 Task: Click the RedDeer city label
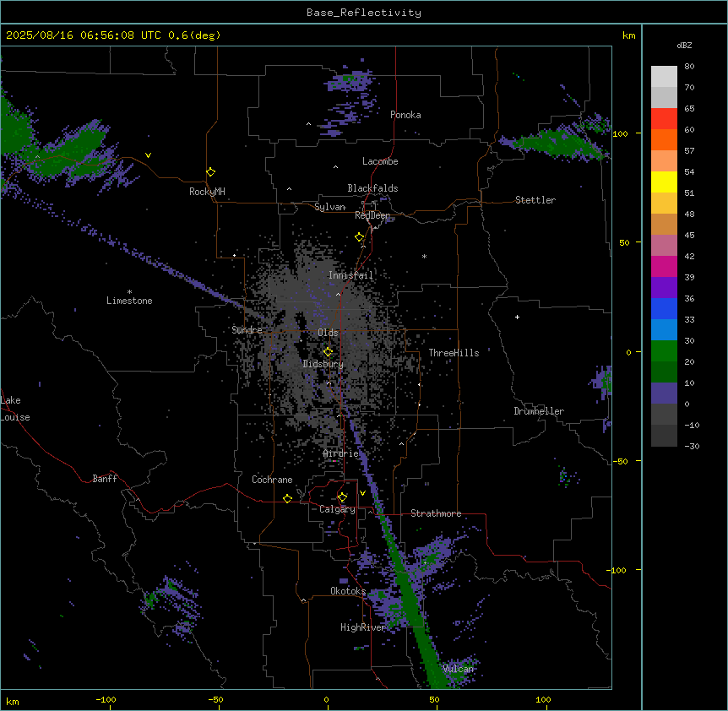[372, 215]
